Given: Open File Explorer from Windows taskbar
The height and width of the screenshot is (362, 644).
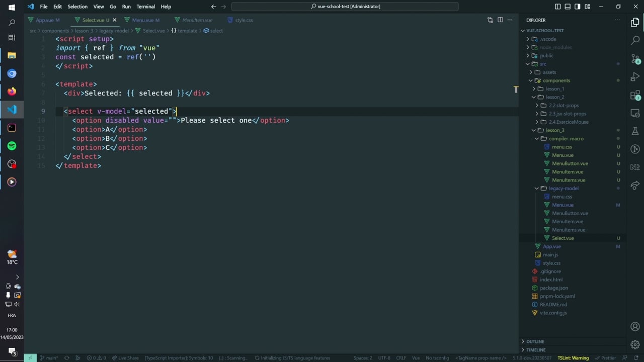Looking at the screenshot, I should pyautogui.click(x=12, y=55).
